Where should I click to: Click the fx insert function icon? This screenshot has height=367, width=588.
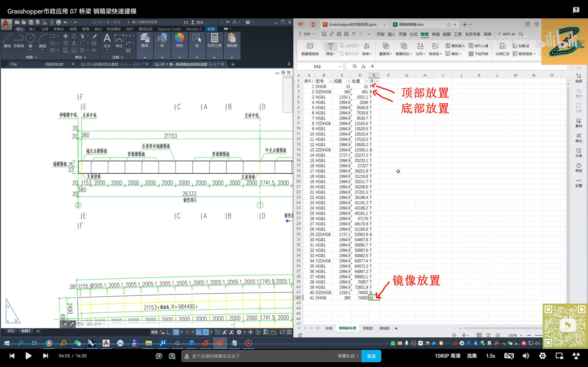[x=364, y=67]
